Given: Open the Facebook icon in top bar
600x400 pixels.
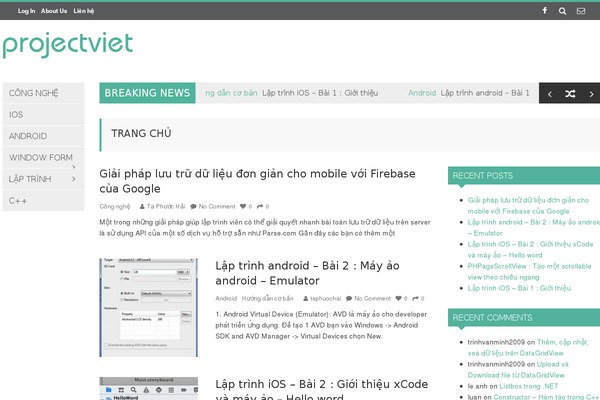Looking at the screenshot, I should 545,10.
